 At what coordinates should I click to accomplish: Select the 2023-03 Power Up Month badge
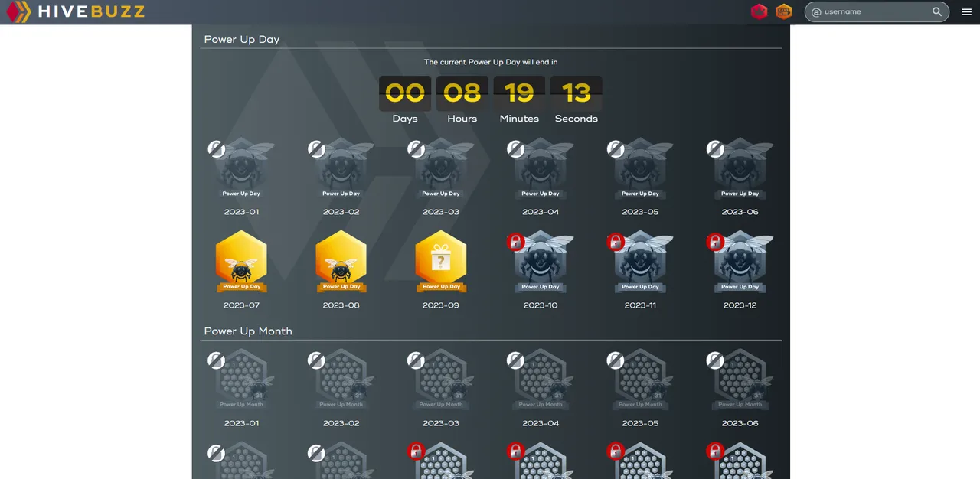(440, 380)
